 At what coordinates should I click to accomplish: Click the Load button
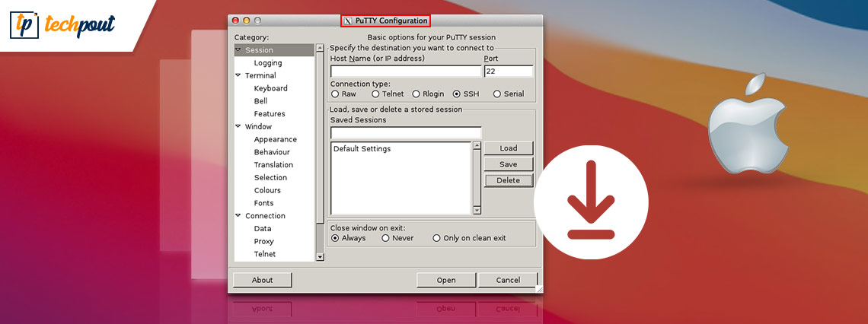click(508, 148)
